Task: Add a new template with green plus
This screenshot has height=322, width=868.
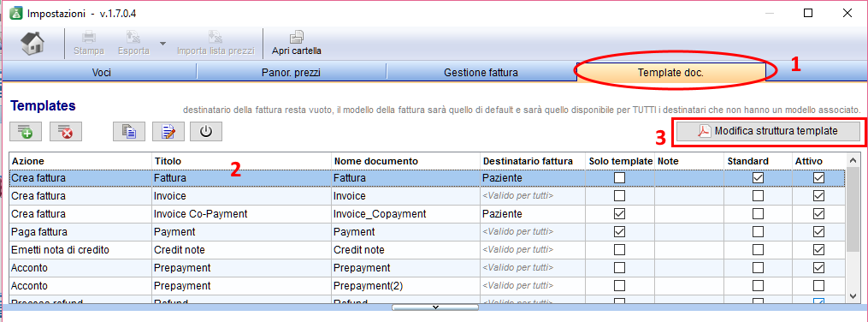Action: (26, 131)
